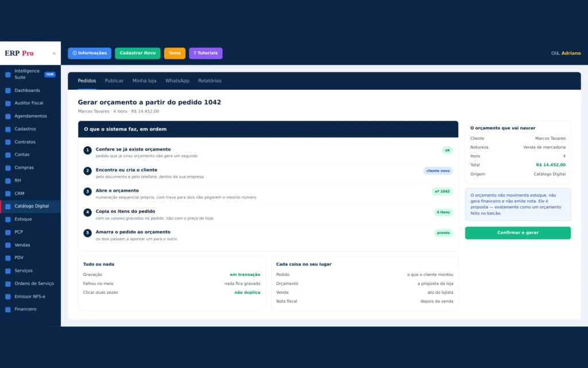Click the green 'R$ 14.452,00' total value
Image resolution: width=588 pixels, height=368 pixels.
(x=551, y=165)
